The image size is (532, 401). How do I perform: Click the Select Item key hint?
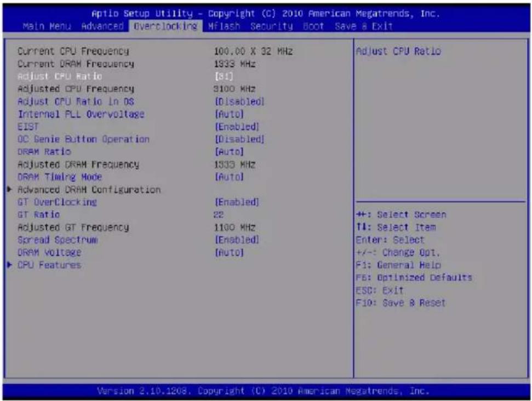pos(396,227)
